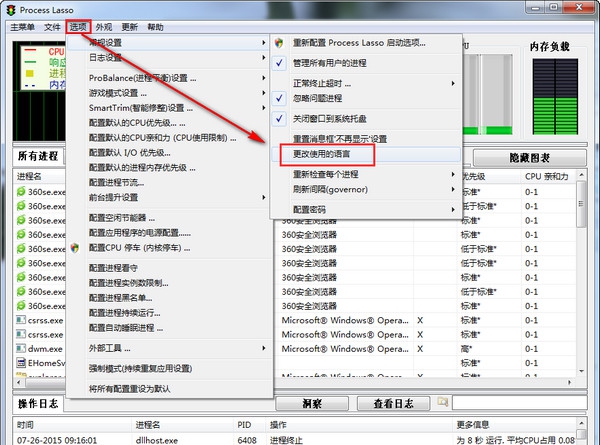Image resolution: width=600 pixels, height=445 pixels.
Task: Expand 正常终止超时 submenu
Action: 453,83
